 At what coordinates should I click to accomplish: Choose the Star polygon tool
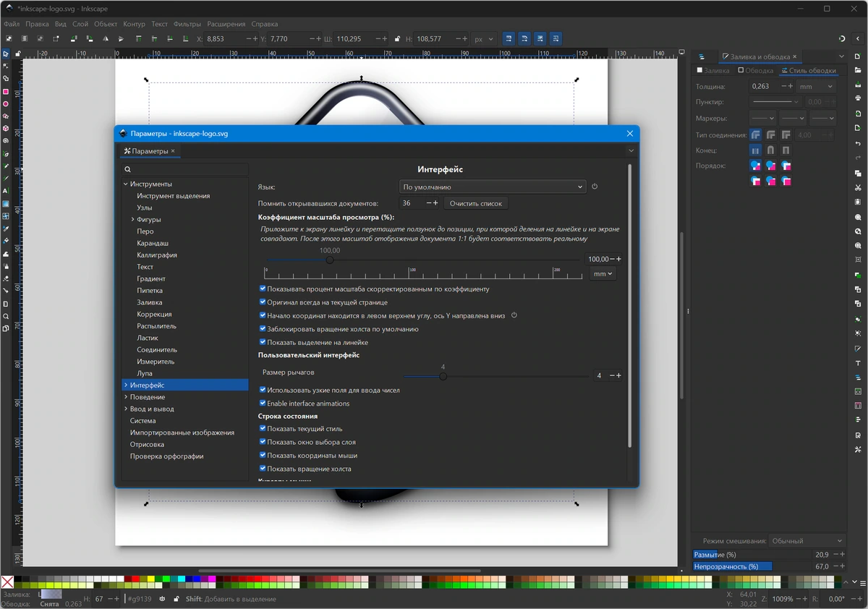pos(6,116)
